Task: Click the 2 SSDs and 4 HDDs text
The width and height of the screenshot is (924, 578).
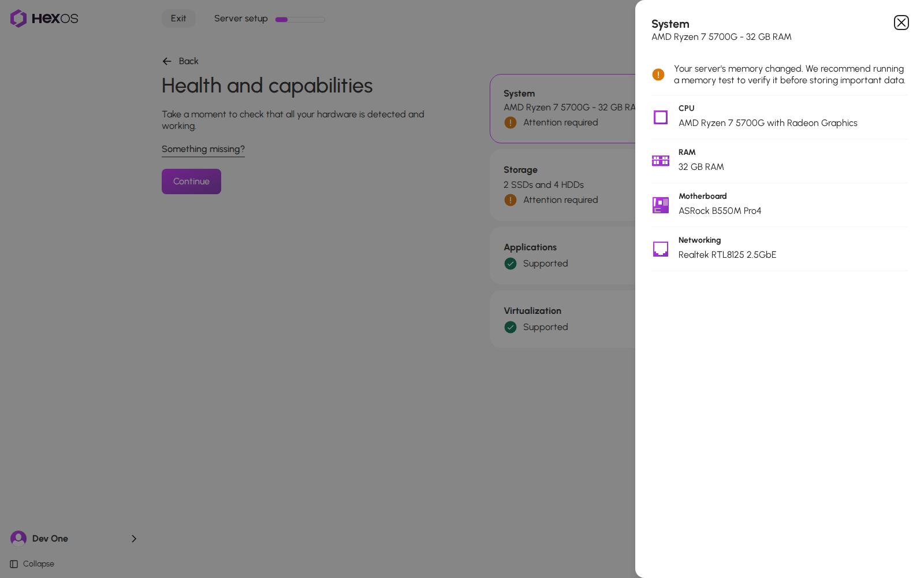Action: coord(543,185)
